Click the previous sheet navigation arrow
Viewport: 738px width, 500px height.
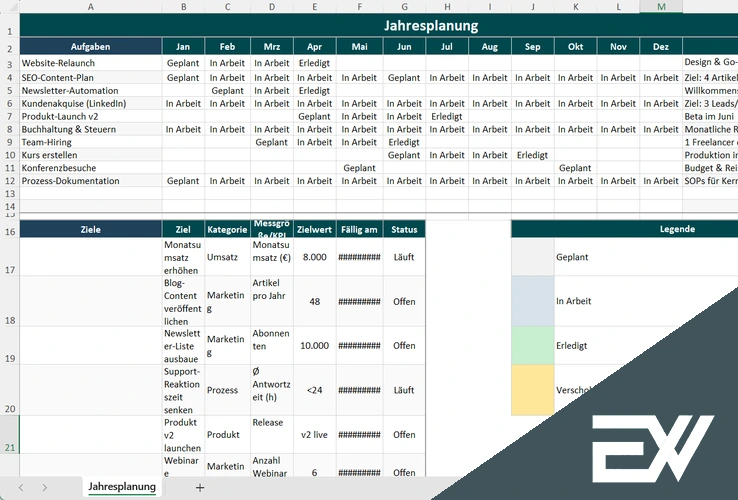click(x=18, y=487)
